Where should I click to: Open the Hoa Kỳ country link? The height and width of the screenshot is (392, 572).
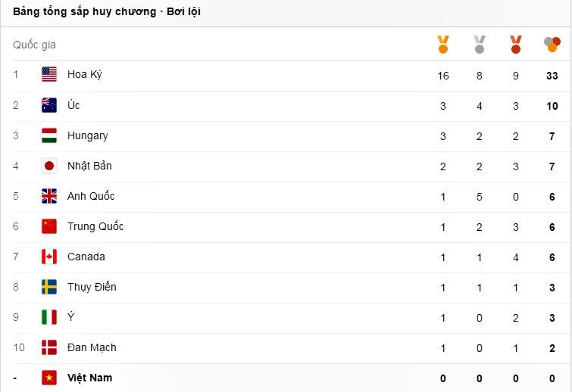point(84,75)
